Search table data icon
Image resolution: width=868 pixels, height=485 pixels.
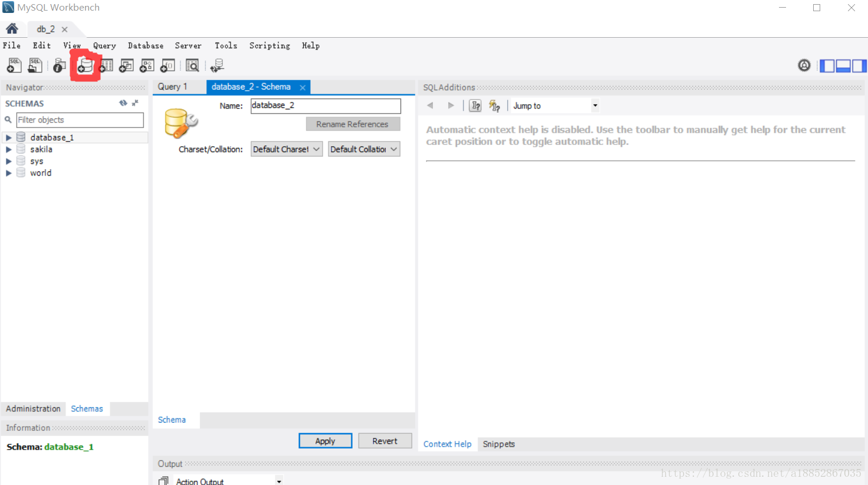(192, 65)
